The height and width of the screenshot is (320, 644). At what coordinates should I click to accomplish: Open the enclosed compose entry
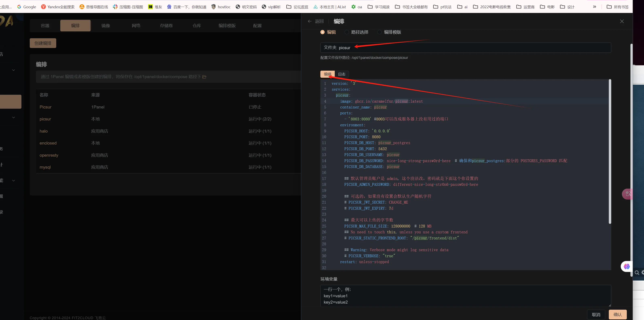click(48, 143)
